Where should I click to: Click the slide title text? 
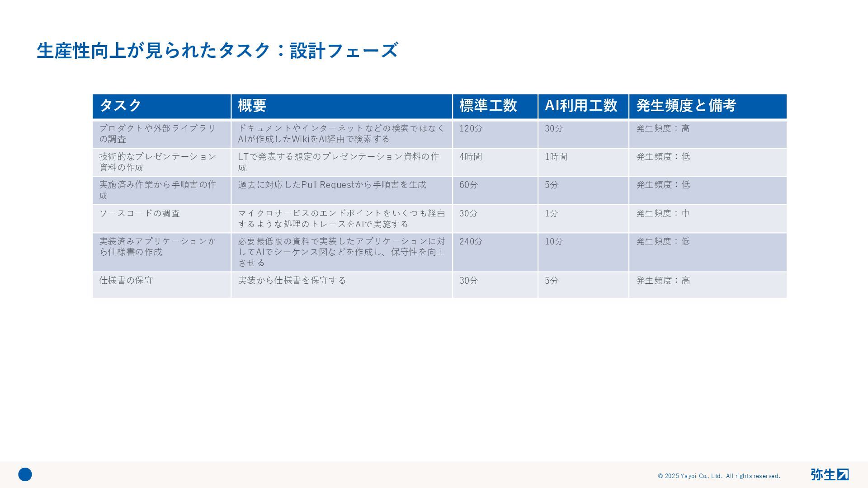pos(217,51)
